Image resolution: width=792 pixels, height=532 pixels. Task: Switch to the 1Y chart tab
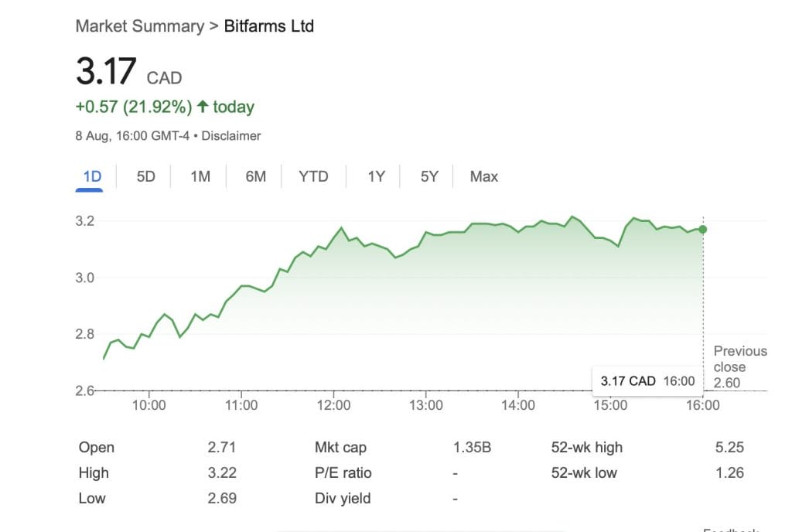click(376, 176)
